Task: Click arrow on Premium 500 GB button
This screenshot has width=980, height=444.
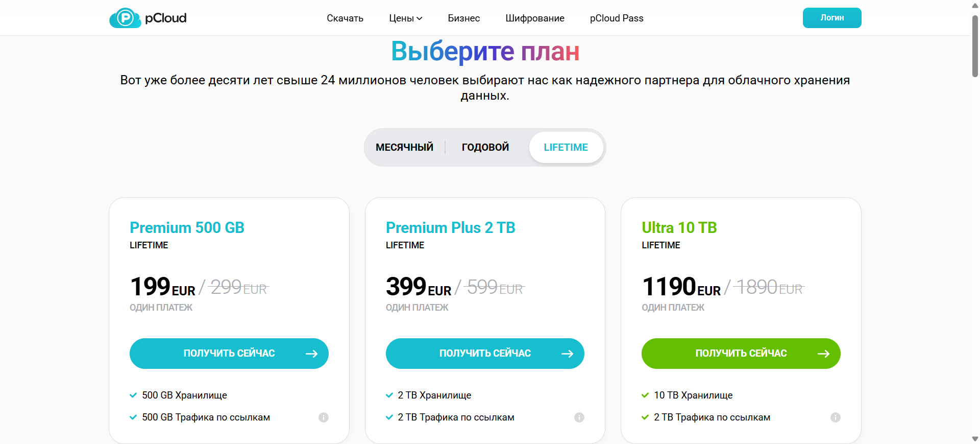Action: click(312, 354)
